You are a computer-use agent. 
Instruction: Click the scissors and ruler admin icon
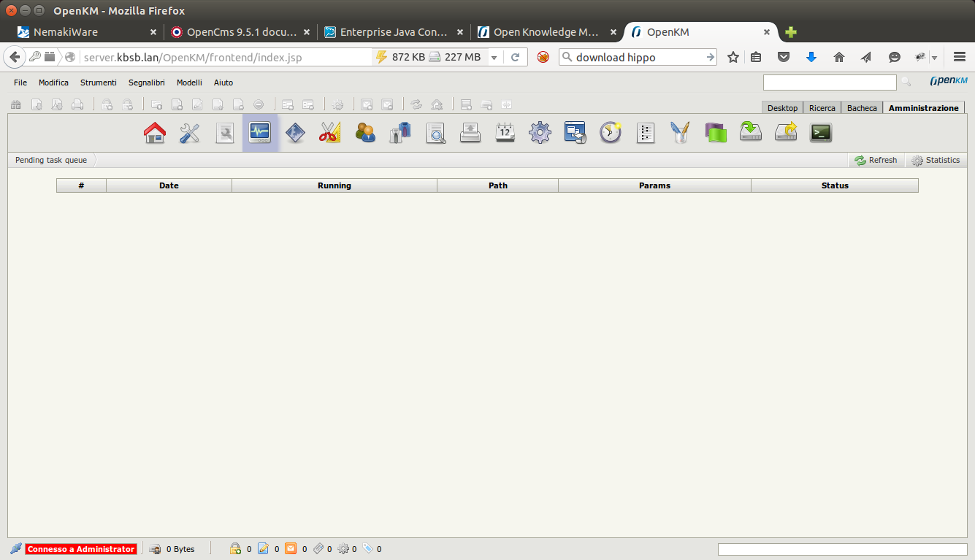pos(330,133)
